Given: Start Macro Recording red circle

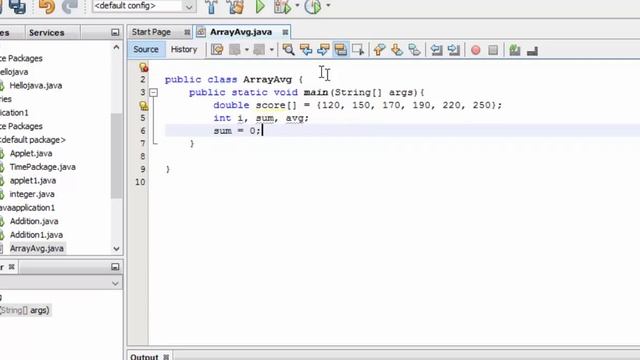Looking at the screenshot, I should click(x=476, y=50).
